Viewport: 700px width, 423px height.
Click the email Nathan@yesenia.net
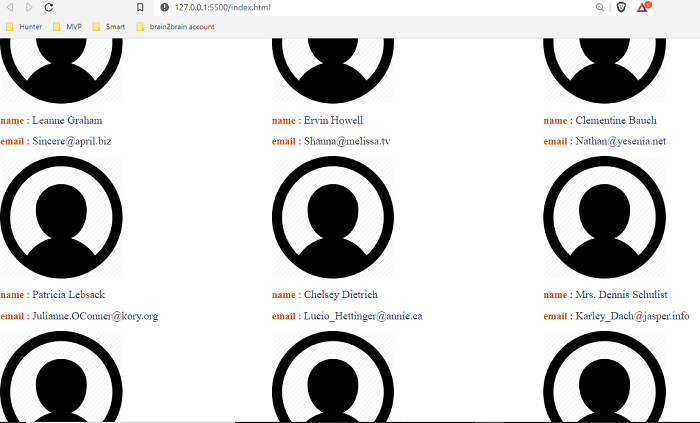620,141
